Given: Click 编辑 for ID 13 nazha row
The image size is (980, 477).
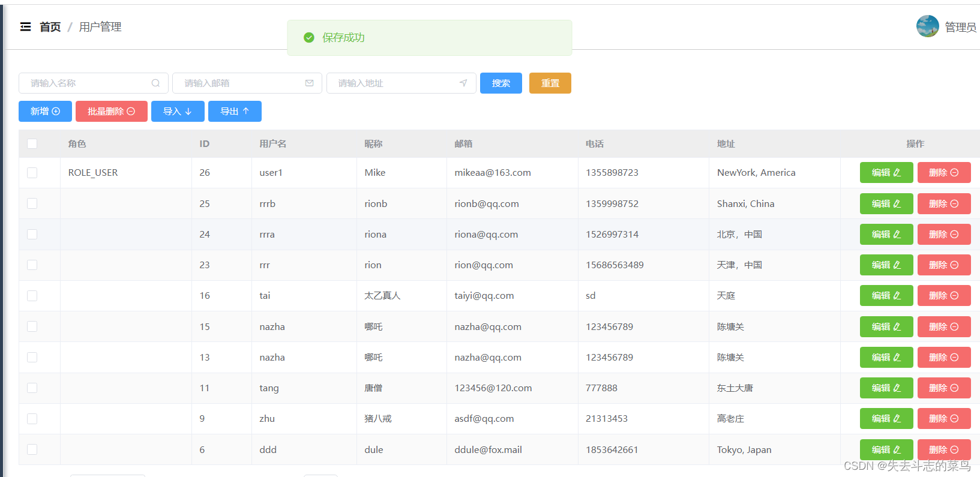Looking at the screenshot, I should pyautogui.click(x=886, y=358).
